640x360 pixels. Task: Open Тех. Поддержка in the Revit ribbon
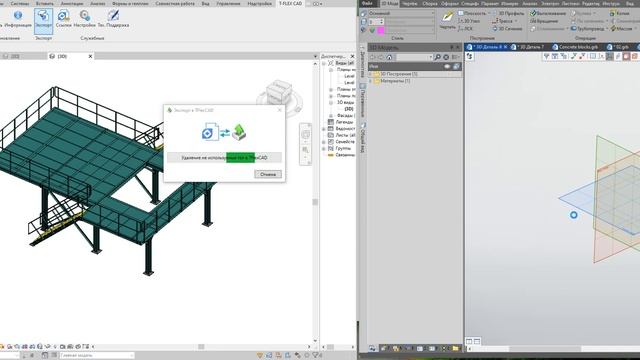[x=113, y=19]
